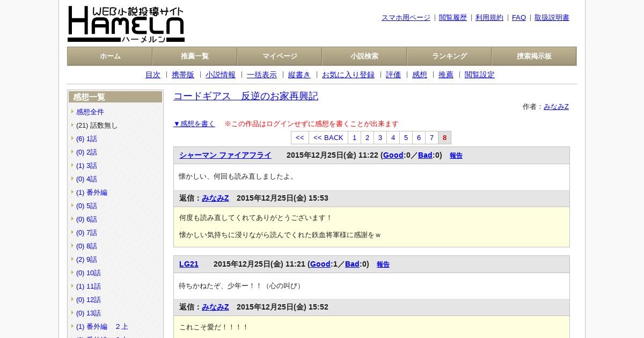This screenshot has width=644, height=338.
Task: Filter comments for (6) 1話
Action: click(x=86, y=139)
